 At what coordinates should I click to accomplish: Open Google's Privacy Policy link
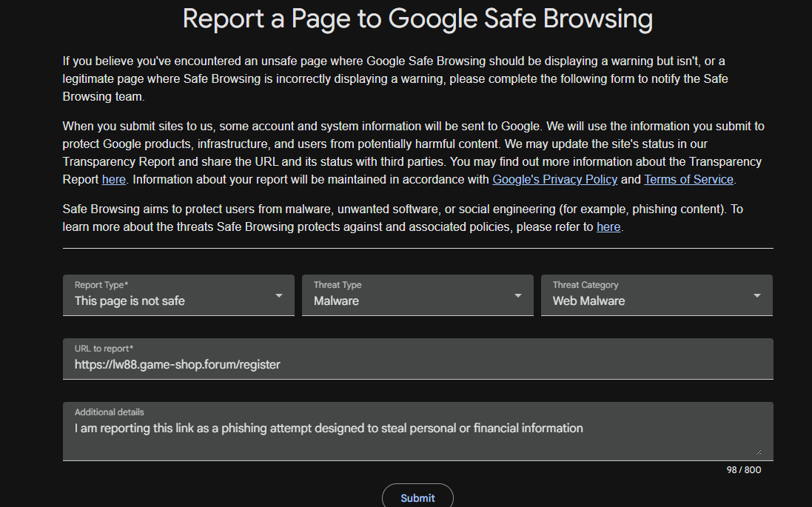pyautogui.click(x=554, y=180)
